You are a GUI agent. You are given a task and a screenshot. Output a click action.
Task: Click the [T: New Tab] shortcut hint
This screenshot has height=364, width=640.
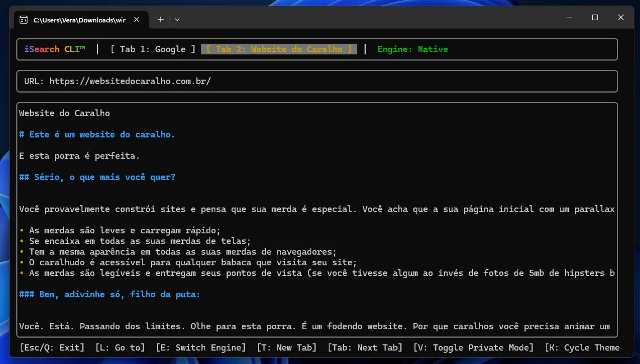pyautogui.click(x=287, y=348)
